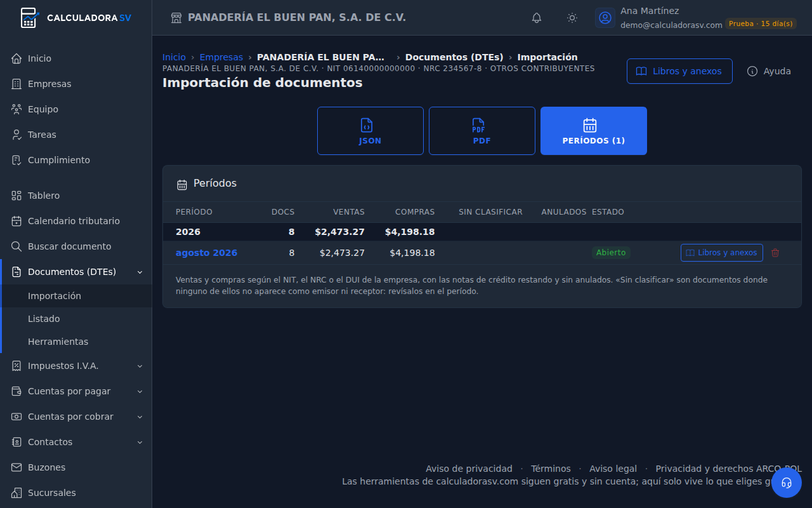The height and width of the screenshot is (508, 812).
Task: Click the Tablero dashboard icon in sidebar
Action: coord(16,196)
